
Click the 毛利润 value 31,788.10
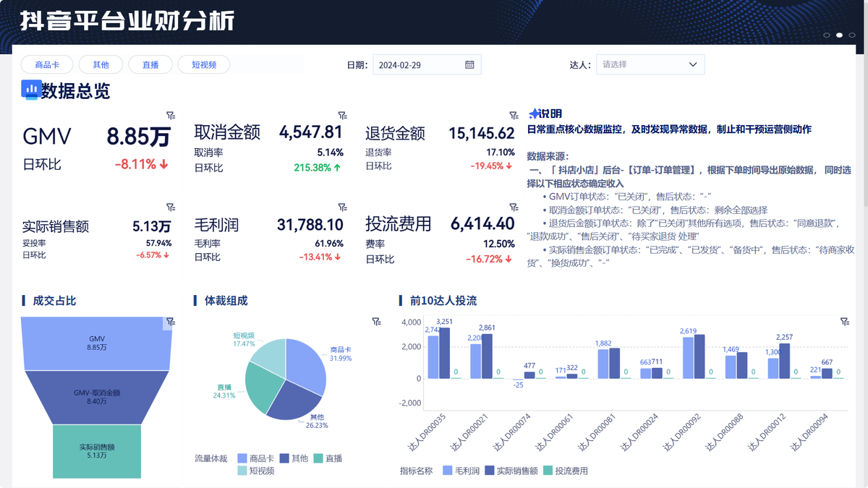[x=310, y=225]
